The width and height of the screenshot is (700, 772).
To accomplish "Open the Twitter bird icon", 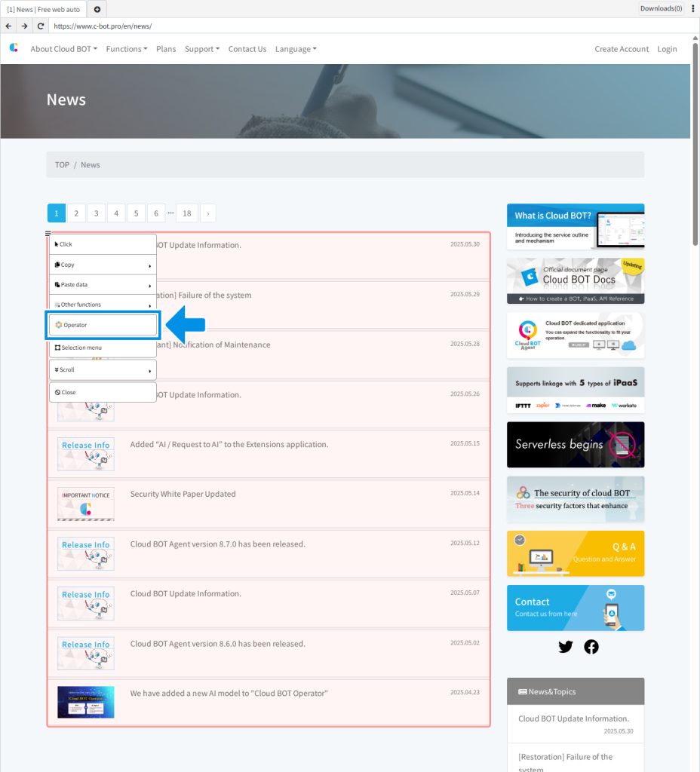I will tap(566, 646).
